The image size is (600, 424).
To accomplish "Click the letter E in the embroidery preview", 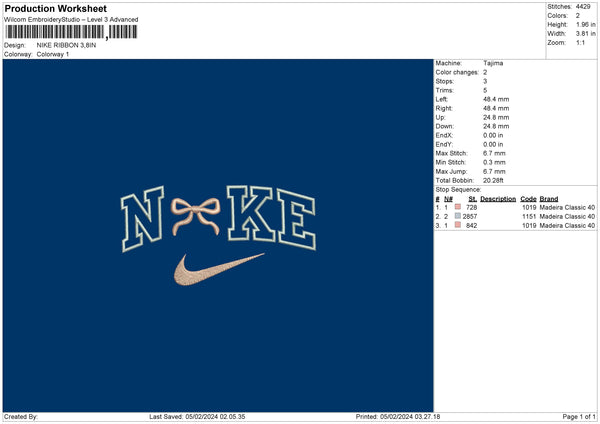I will click(297, 219).
